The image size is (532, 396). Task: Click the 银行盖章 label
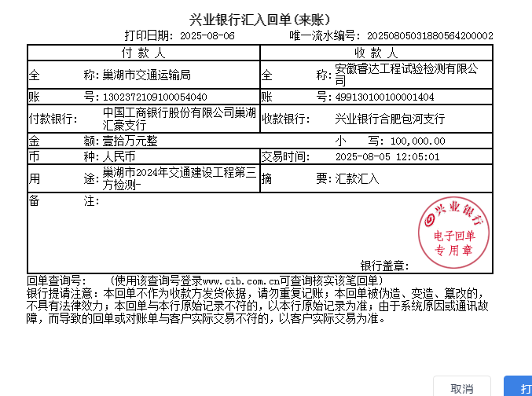tap(382, 266)
